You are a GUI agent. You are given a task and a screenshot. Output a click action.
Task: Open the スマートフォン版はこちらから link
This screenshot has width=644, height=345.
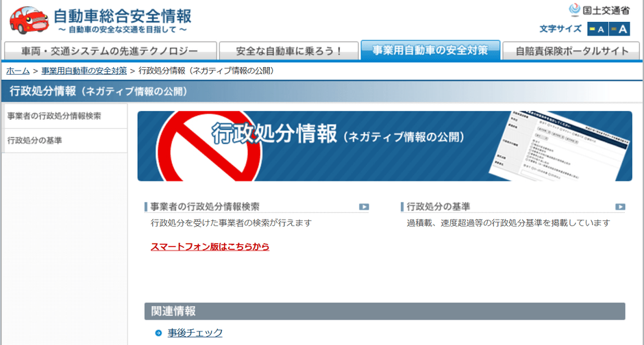210,246
